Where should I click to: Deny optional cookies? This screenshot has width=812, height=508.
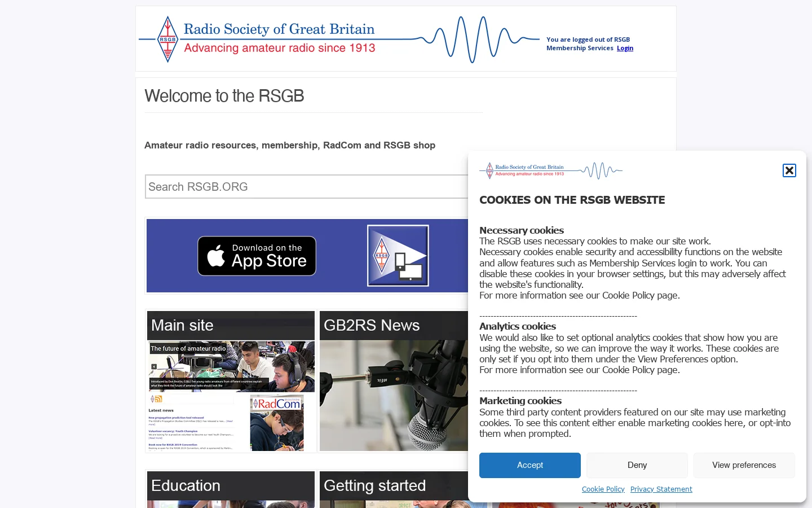tap(637, 465)
